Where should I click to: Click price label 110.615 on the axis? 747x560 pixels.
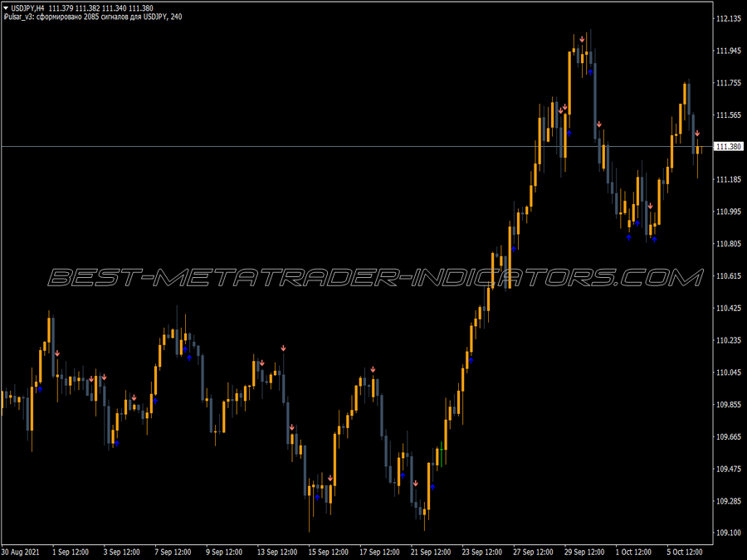[729, 275]
